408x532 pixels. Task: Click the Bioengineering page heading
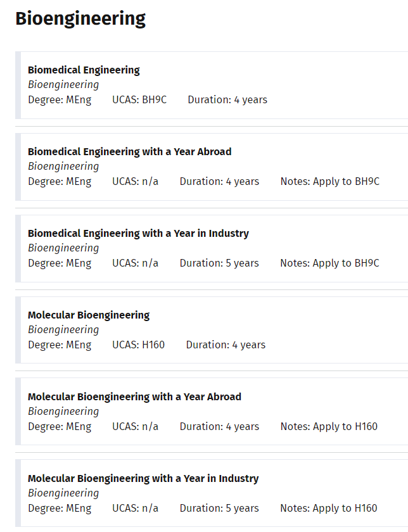(x=80, y=19)
